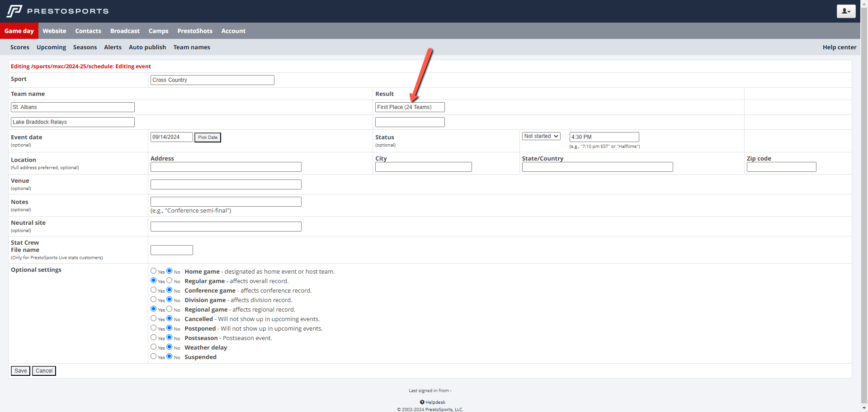Image resolution: width=868 pixels, height=412 pixels.
Task: Click the PrestoSports logo icon
Action: (x=14, y=11)
